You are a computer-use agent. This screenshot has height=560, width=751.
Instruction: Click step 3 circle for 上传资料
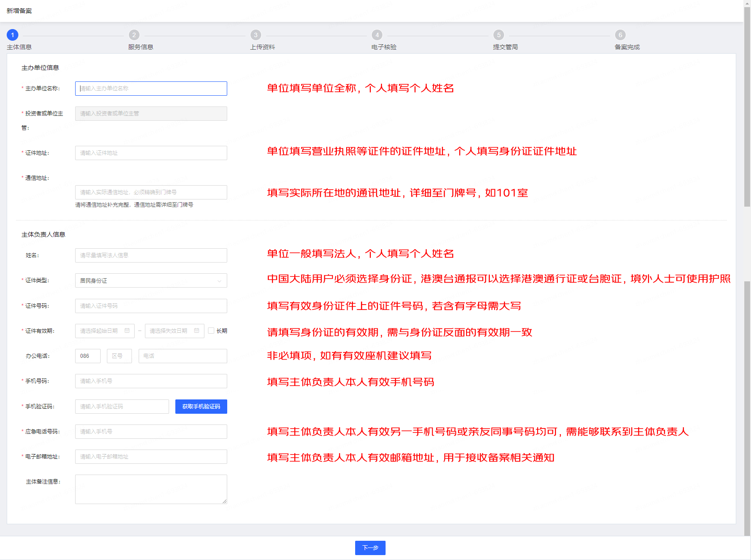[256, 35]
